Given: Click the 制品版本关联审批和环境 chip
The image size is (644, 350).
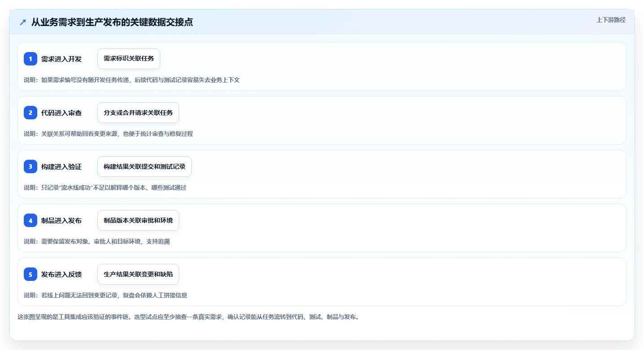Looking at the screenshot, I should (138, 220).
